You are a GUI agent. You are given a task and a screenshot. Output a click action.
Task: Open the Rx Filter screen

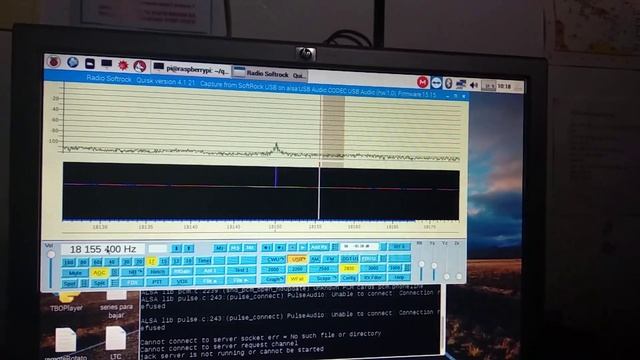point(373,278)
